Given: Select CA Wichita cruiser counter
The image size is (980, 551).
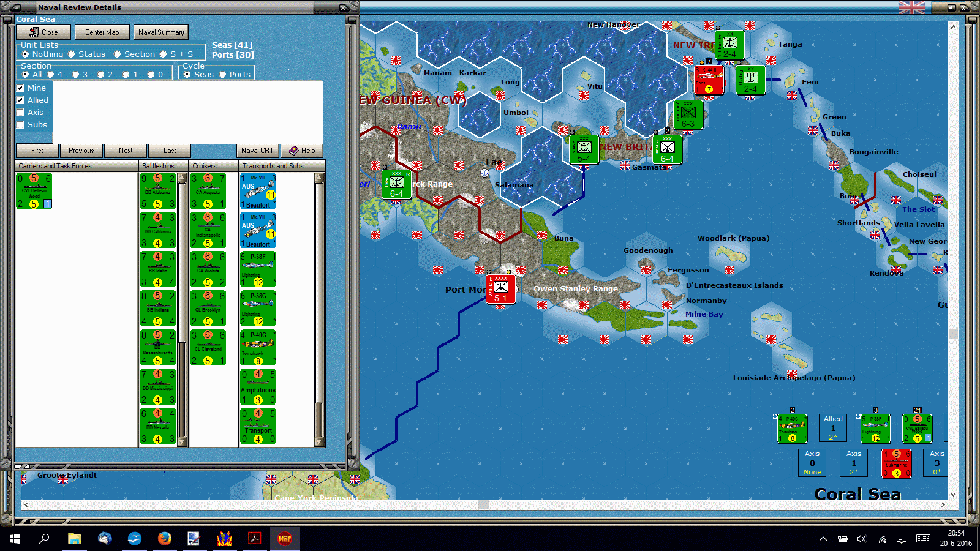Looking at the screenshot, I should pyautogui.click(x=208, y=269).
